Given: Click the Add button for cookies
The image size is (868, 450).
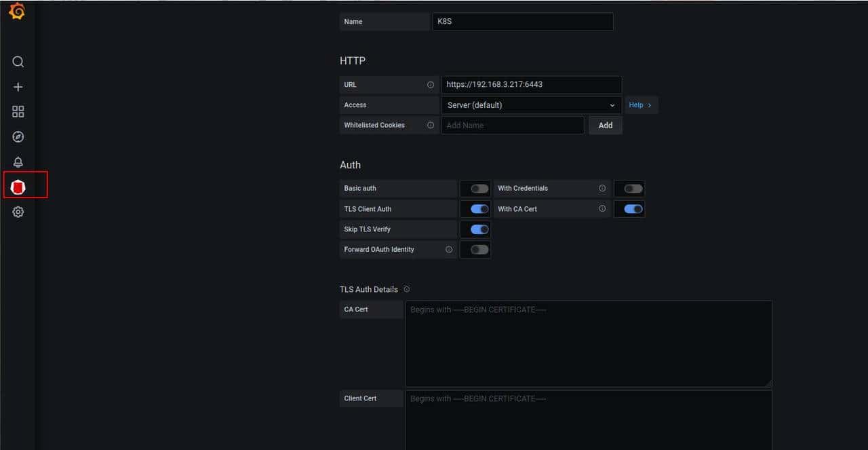Looking at the screenshot, I should [605, 126].
